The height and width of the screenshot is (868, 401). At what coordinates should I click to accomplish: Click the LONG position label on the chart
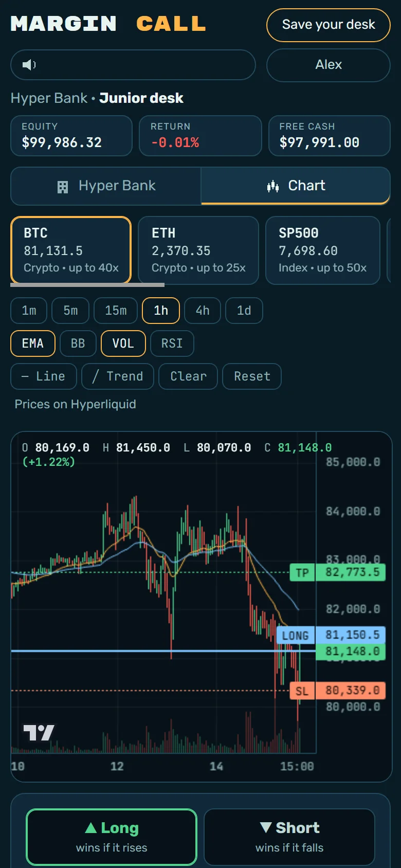pyautogui.click(x=295, y=635)
